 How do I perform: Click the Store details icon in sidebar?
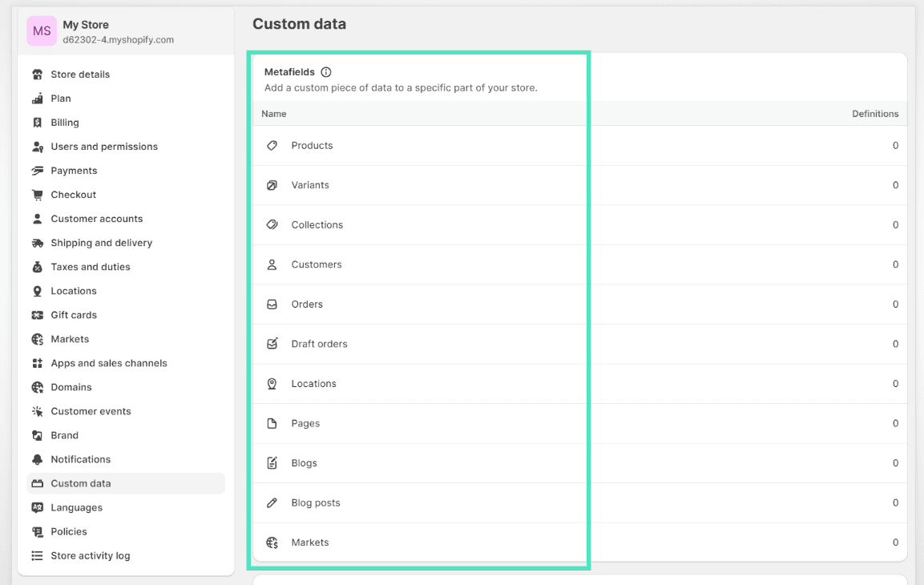(36, 74)
